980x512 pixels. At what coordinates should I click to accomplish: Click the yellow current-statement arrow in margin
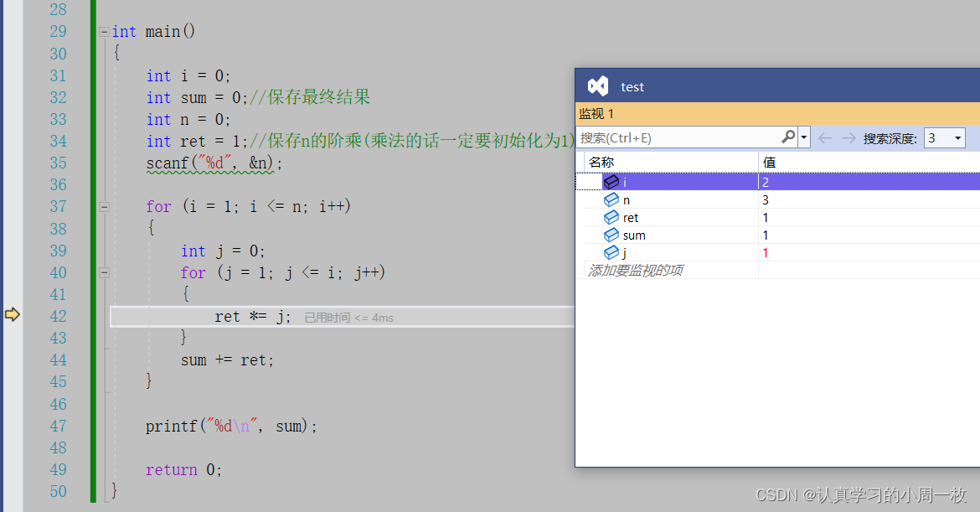[x=12, y=315]
